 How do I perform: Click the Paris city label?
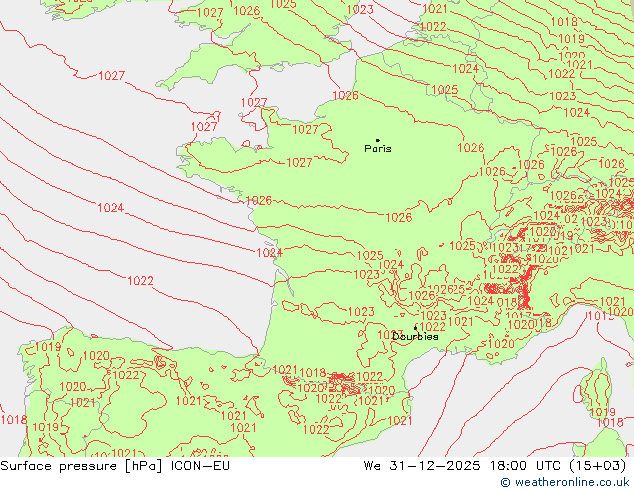tap(378, 149)
